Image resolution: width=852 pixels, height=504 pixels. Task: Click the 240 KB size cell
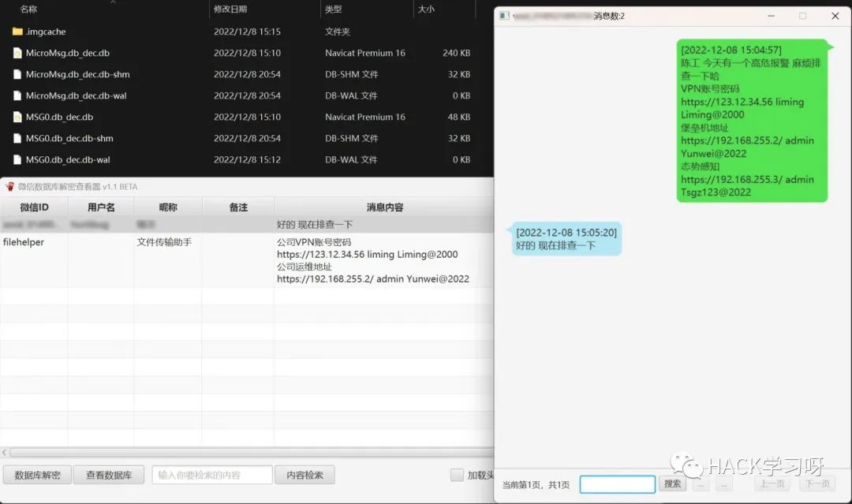tap(457, 53)
